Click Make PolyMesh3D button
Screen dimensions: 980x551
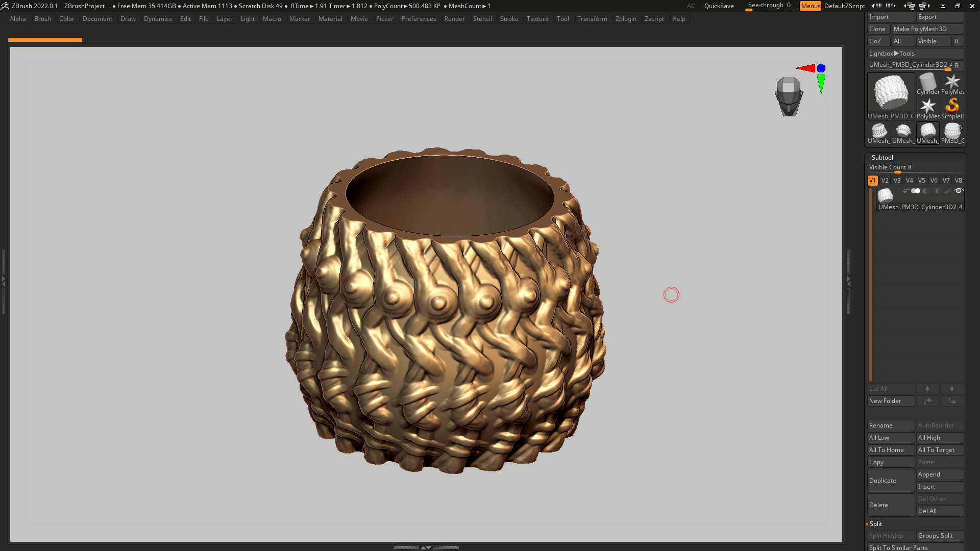(927, 29)
